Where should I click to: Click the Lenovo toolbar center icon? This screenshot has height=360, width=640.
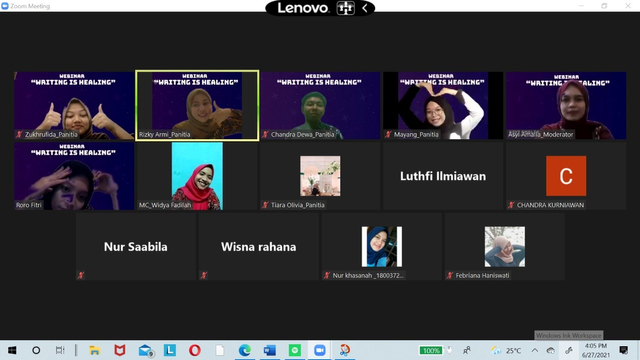pyautogui.click(x=345, y=8)
